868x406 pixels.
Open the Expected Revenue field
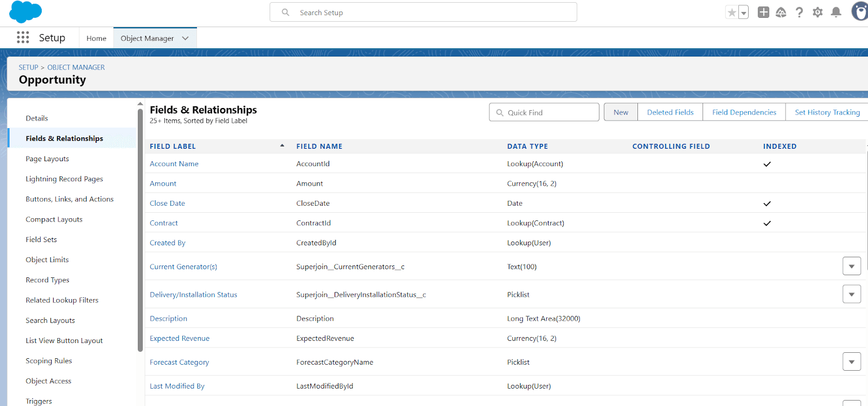(180, 338)
